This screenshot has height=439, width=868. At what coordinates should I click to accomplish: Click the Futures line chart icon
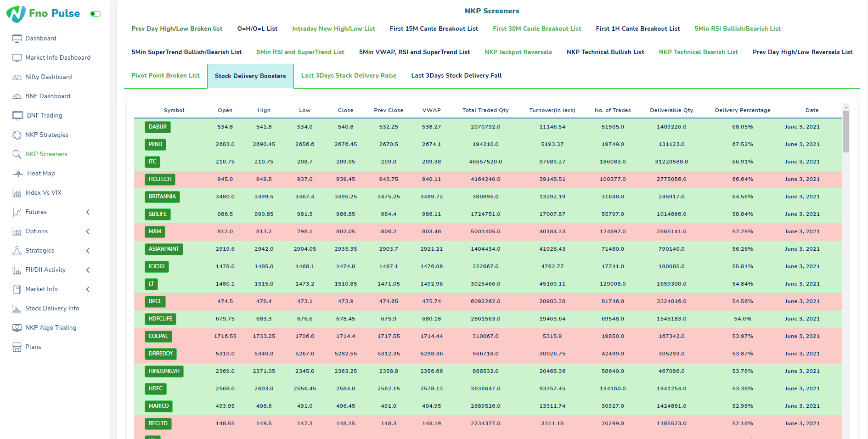tap(17, 212)
